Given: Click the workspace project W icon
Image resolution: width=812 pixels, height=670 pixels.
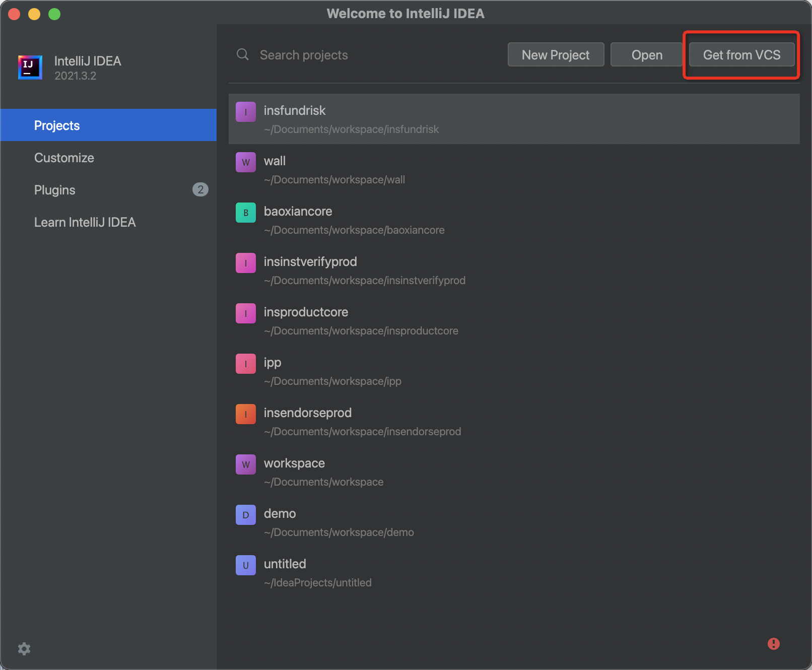Looking at the screenshot, I should pos(246,464).
